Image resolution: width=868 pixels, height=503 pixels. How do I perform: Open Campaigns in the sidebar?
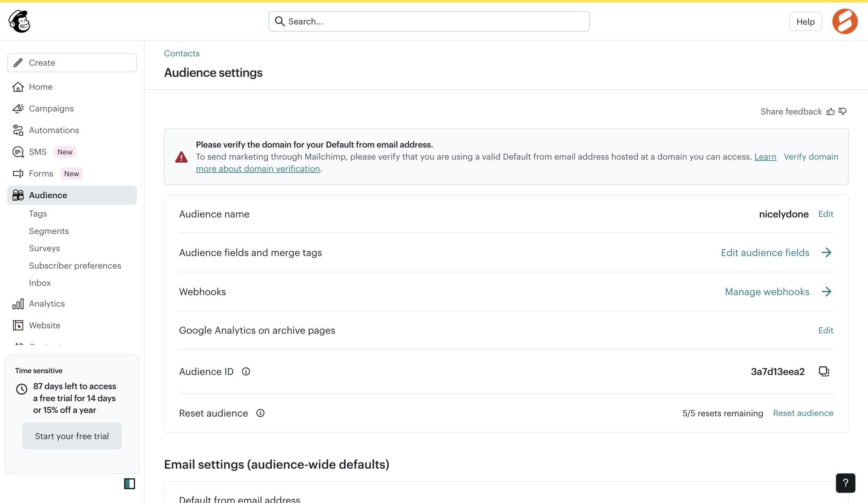pos(72,108)
